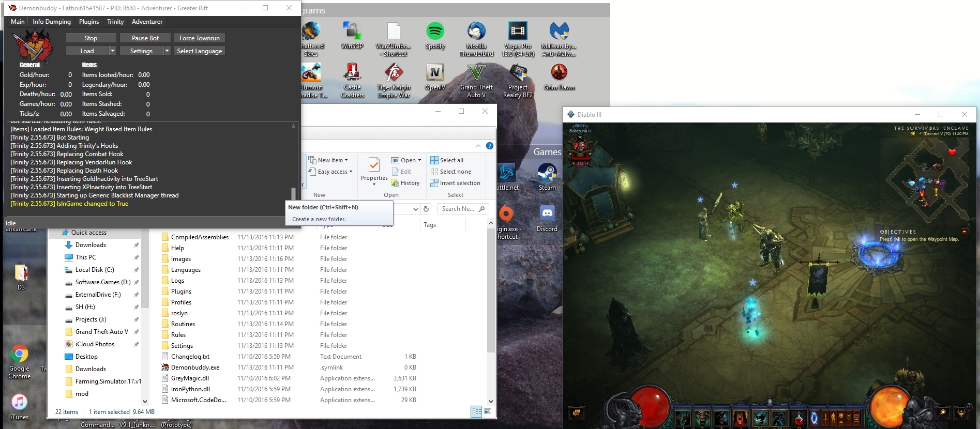
Task: Launch Castle Crashers desktop shortcut
Action: coord(352,81)
